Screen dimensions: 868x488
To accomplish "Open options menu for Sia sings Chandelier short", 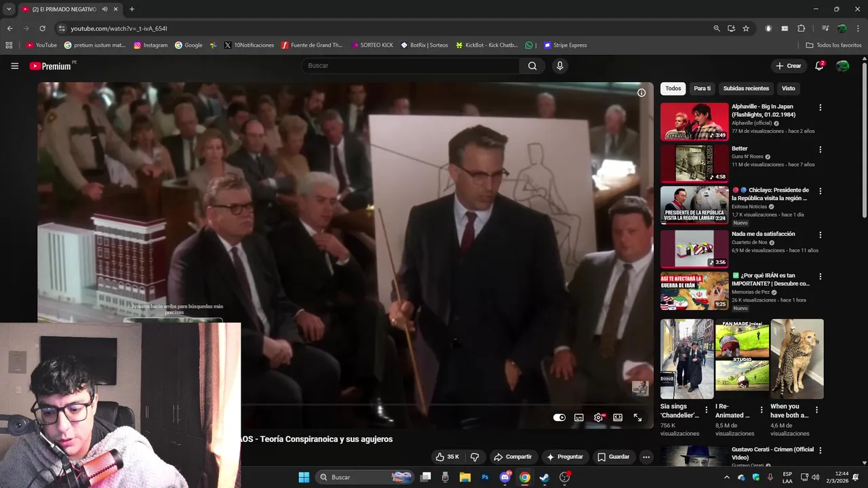I will pyautogui.click(x=707, y=410).
